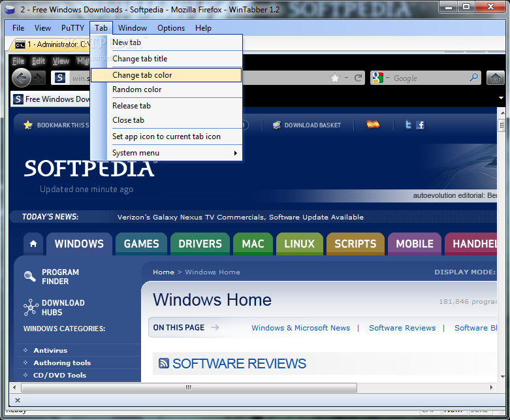Follow the Software Reviews link
This screenshot has height=420, width=510.
[x=402, y=328]
